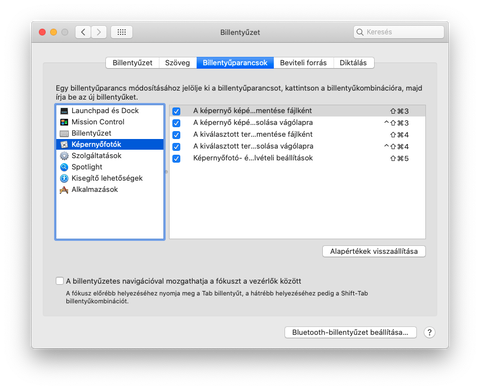
Task: Select Billentyűzet category in sidebar list
Action: [110, 133]
